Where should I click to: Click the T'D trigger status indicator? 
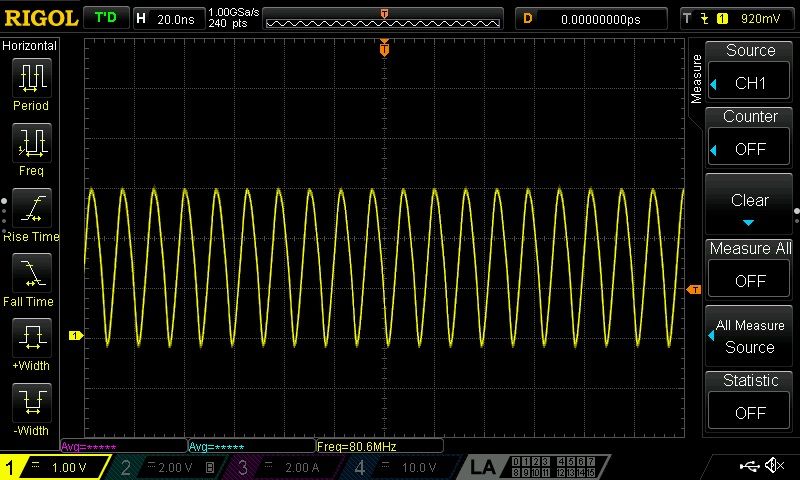coord(106,18)
